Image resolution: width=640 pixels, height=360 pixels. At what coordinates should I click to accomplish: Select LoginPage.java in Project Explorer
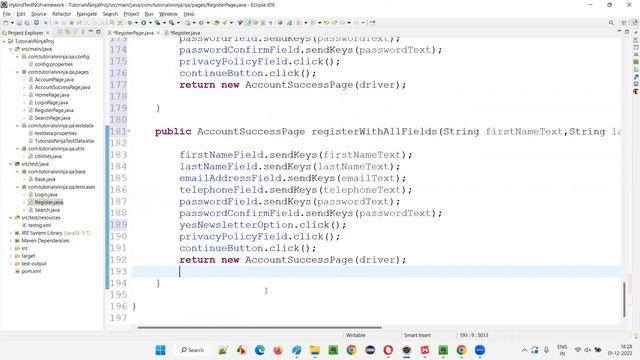pos(51,102)
